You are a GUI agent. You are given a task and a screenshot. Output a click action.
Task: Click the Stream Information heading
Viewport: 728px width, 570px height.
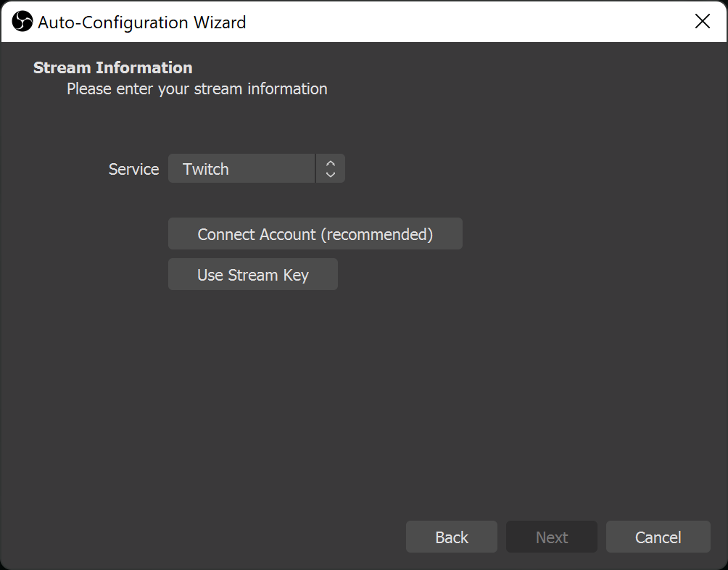click(112, 67)
